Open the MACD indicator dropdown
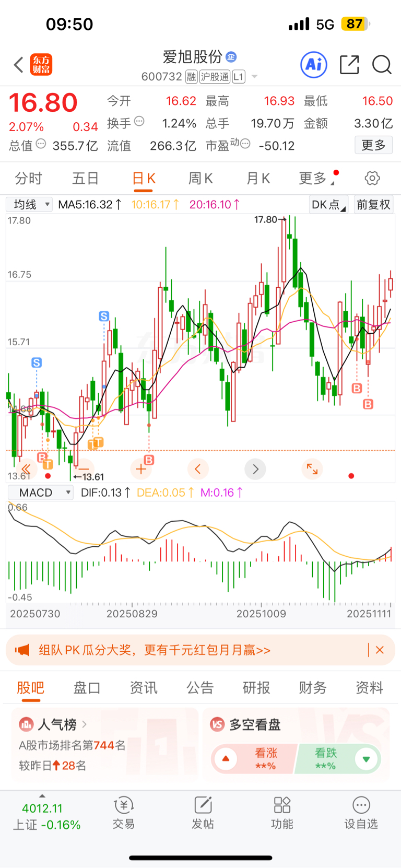Viewport: 401px width, 868px height. point(40,492)
